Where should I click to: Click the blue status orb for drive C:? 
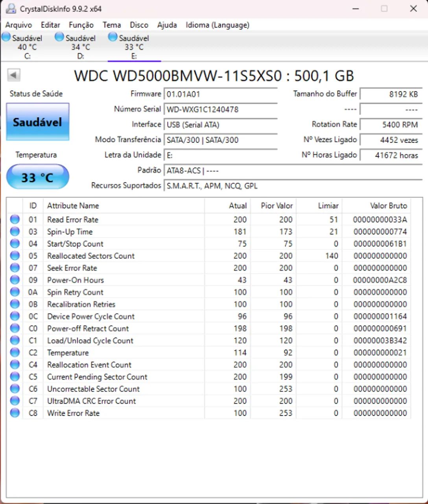pos(6,37)
